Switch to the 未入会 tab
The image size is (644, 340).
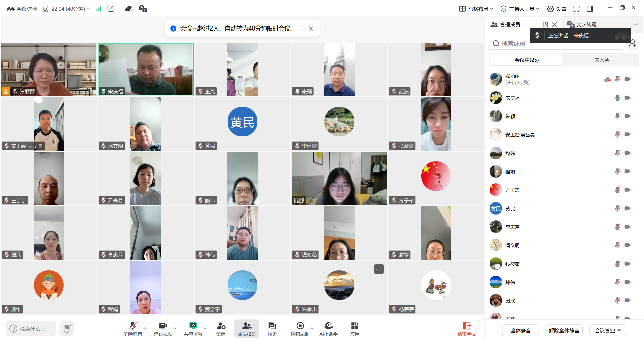pyautogui.click(x=601, y=60)
